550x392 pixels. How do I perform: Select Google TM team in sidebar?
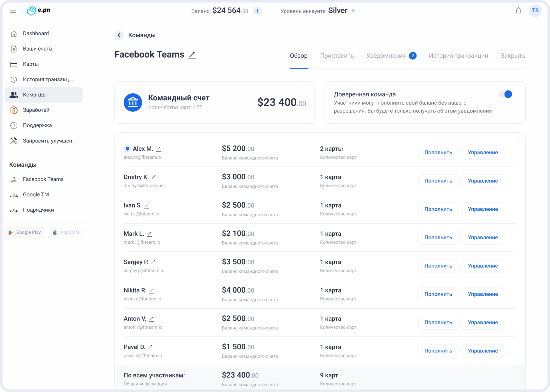coord(36,194)
